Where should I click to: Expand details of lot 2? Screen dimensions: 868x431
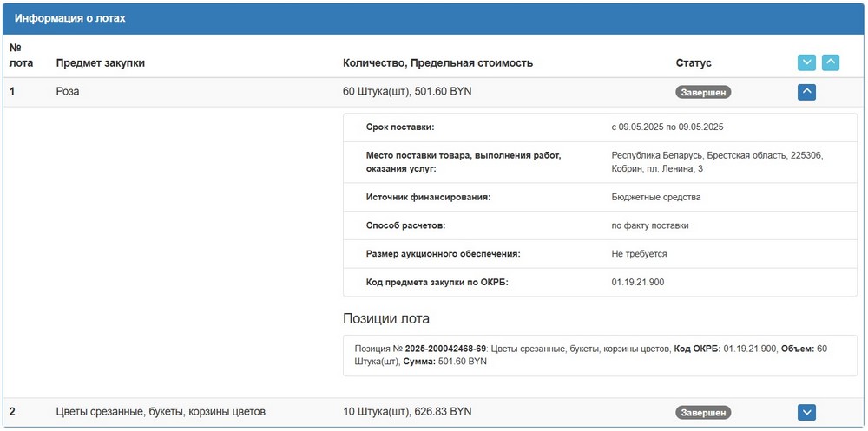coord(806,412)
